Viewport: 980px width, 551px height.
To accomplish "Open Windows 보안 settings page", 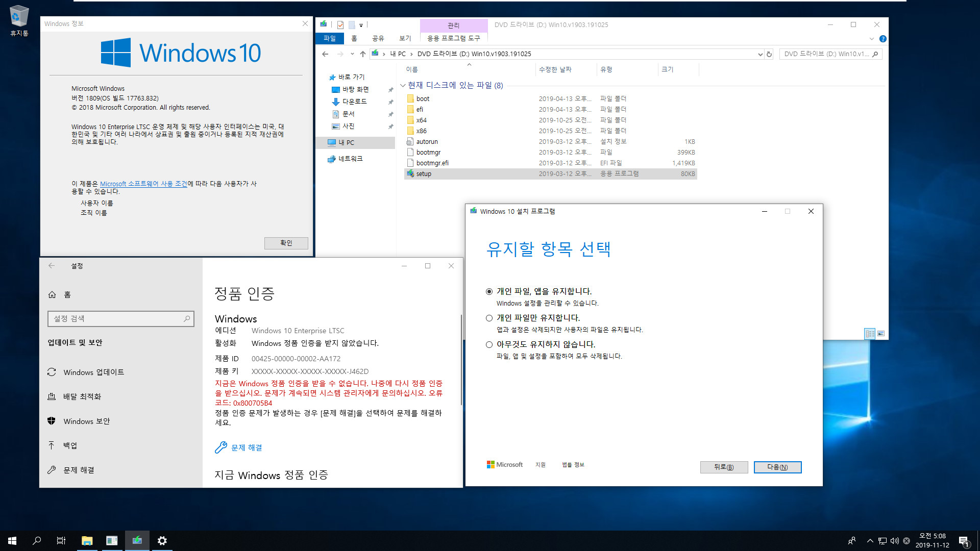I will point(86,421).
